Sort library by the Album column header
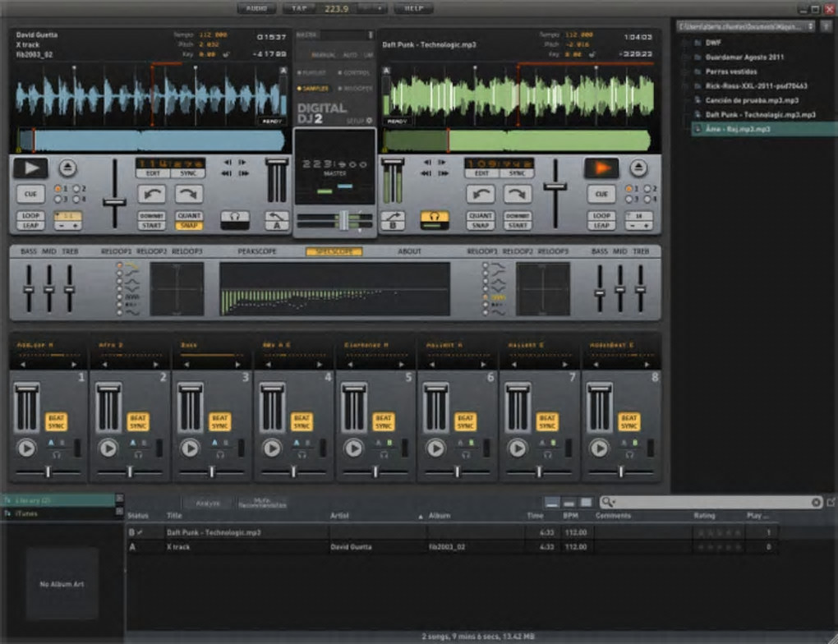This screenshot has width=838, height=644. (x=440, y=516)
